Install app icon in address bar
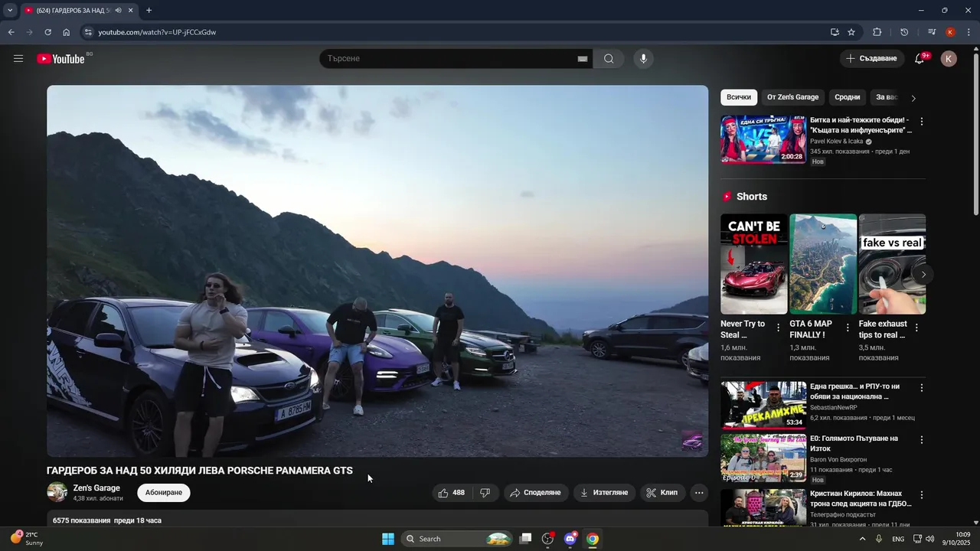The height and width of the screenshot is (551, 980). pyautogui.click(x=835, y=32)
